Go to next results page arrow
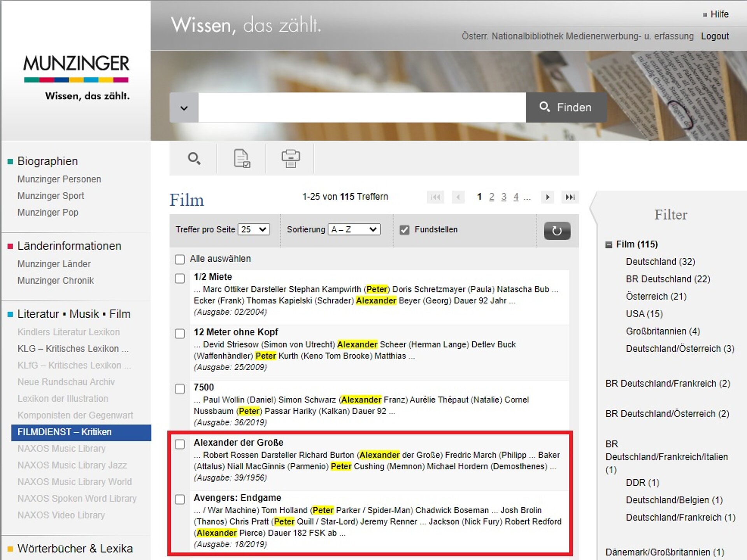 pos(547,197)
